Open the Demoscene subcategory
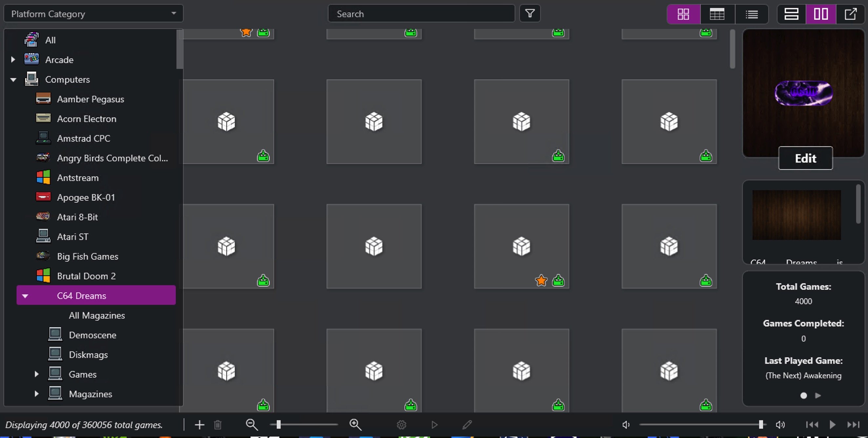Screen dimensions: 868x438 (92, 335)
